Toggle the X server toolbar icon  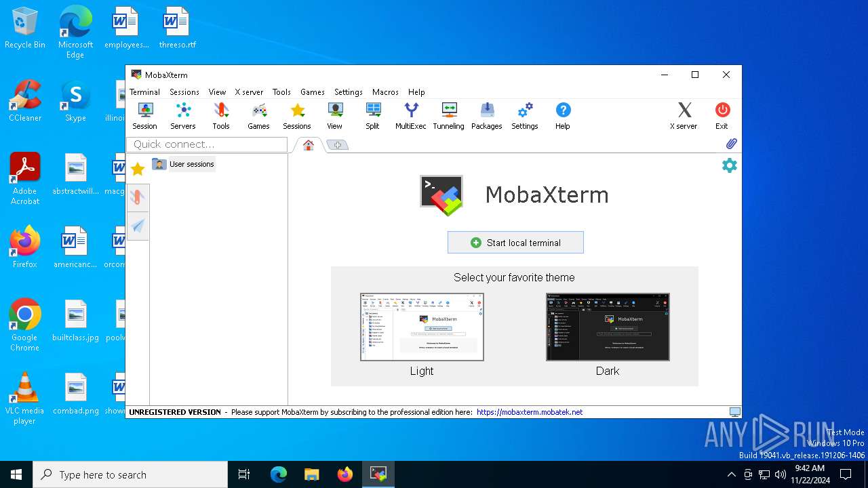(684, 116)
